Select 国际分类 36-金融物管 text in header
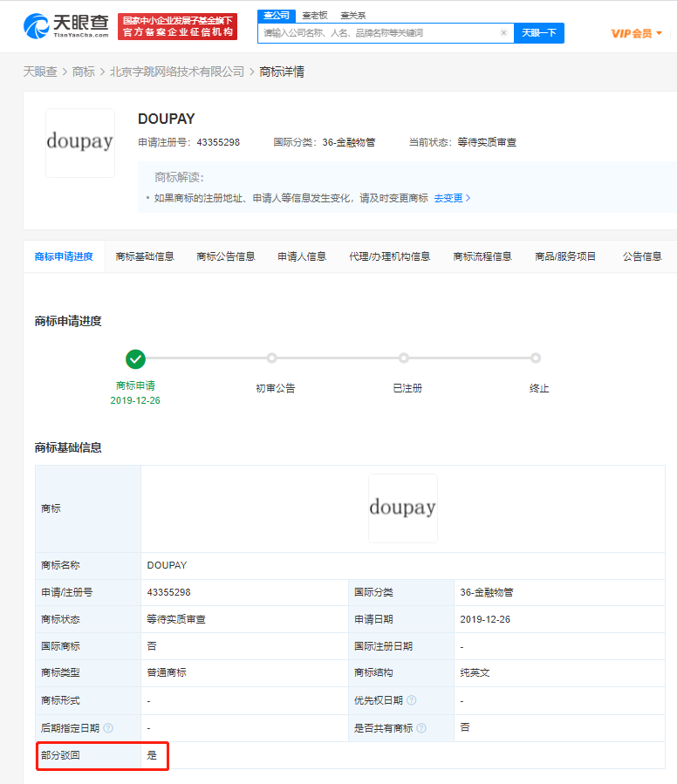This screenshot has width=677, height=784. 325,142
